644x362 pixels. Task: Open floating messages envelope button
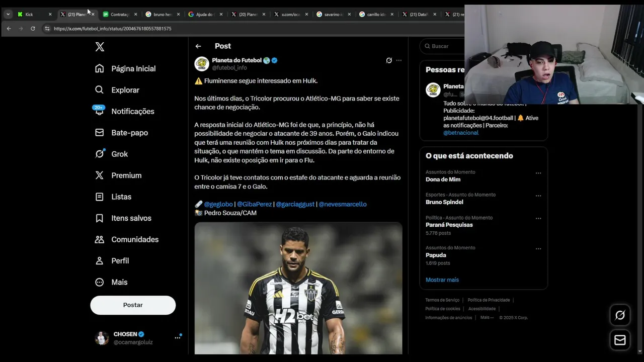620,340
